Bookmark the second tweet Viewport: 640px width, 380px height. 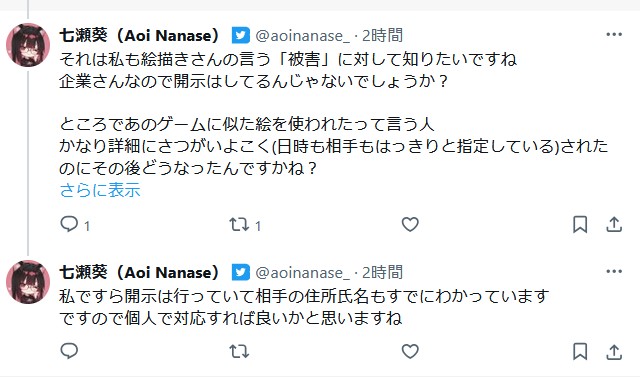tap(580, 351)
